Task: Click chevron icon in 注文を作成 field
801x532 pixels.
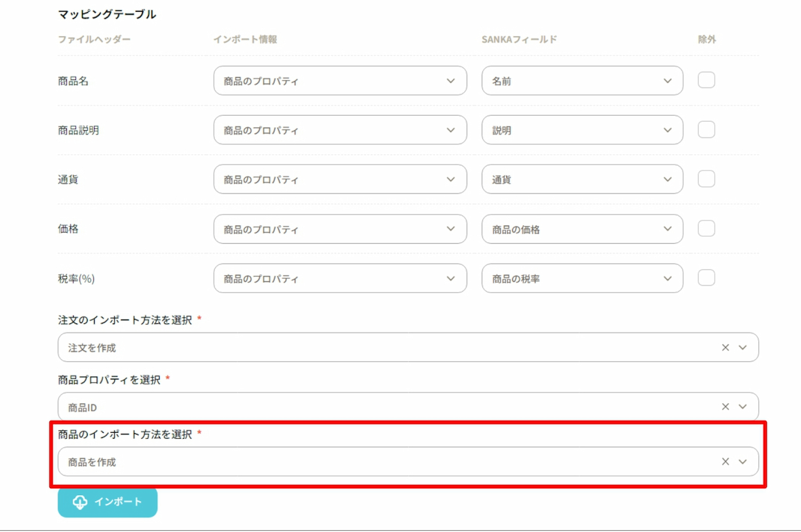Action: tap(743, 347)
